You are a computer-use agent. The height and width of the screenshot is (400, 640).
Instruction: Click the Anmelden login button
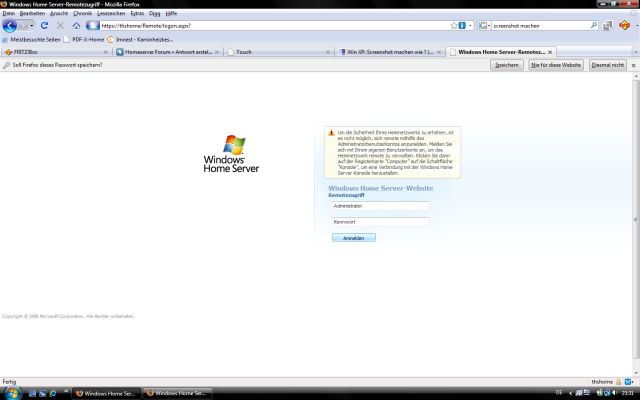tap(353, 238)
